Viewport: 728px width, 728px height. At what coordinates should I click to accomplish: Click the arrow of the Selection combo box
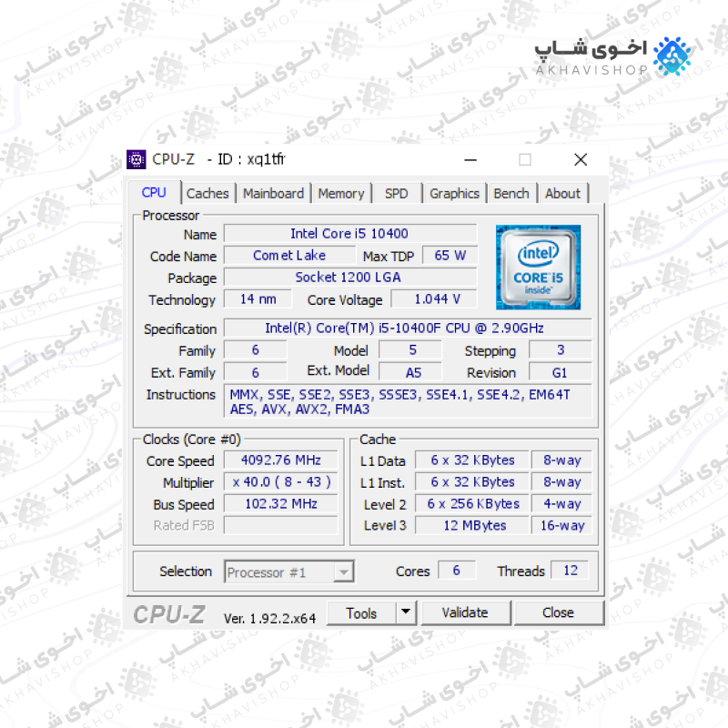(x=344, y=572)
